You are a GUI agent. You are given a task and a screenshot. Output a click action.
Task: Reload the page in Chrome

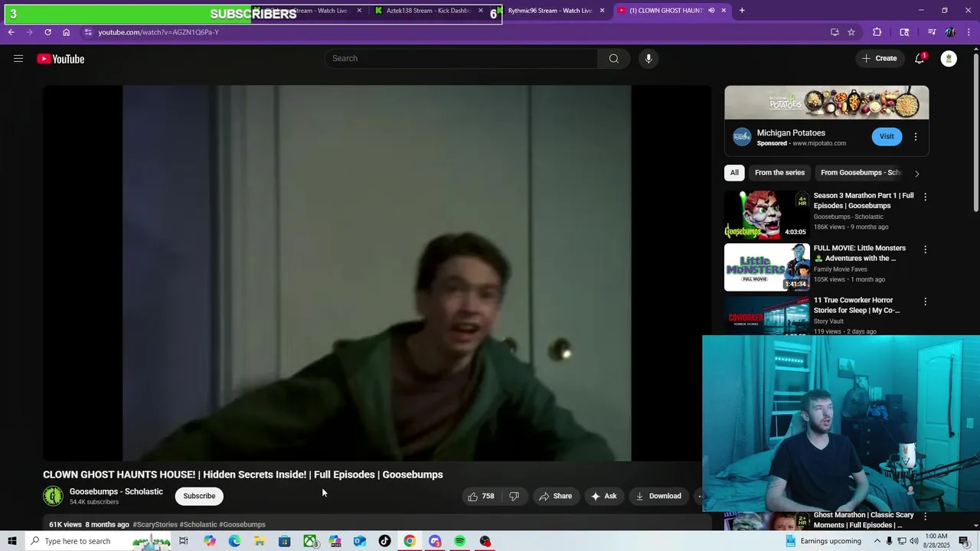pyautogui.click(x=47, y=32)
